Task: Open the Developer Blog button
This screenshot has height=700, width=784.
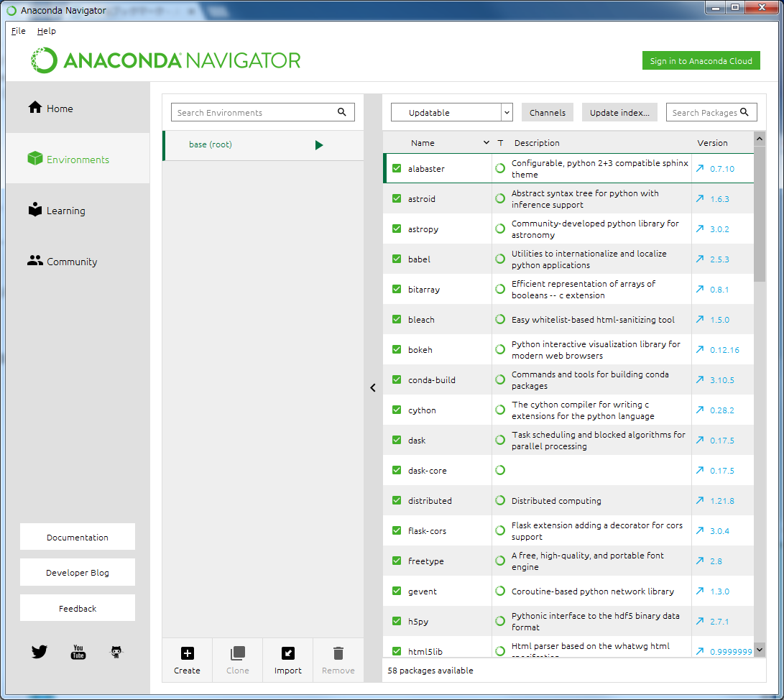Action: pyautogui.click(x=78, y=573)
